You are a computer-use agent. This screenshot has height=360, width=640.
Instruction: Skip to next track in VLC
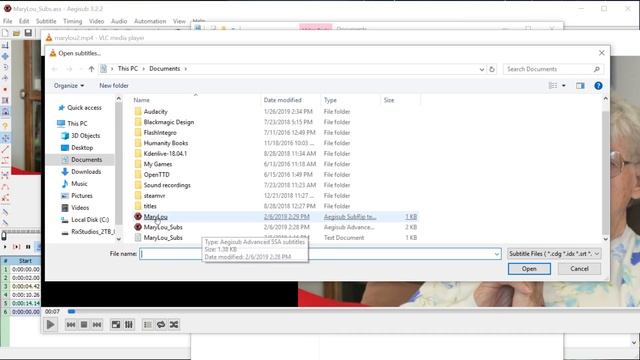[97, 324]
